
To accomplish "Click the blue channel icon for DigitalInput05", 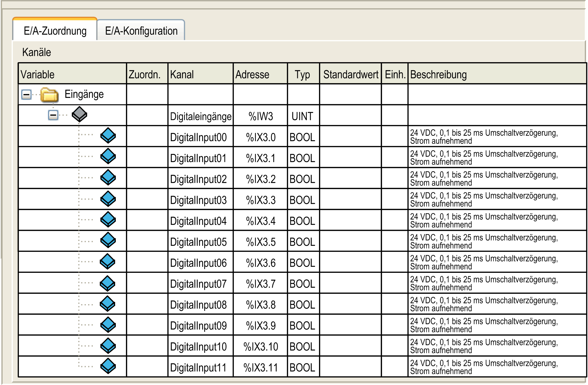I will click(108, 240).
